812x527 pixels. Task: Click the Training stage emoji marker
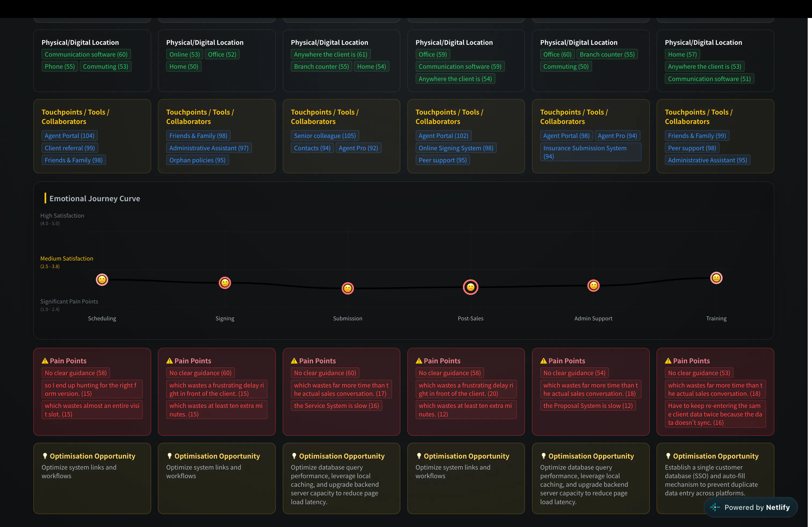point(716,278)
